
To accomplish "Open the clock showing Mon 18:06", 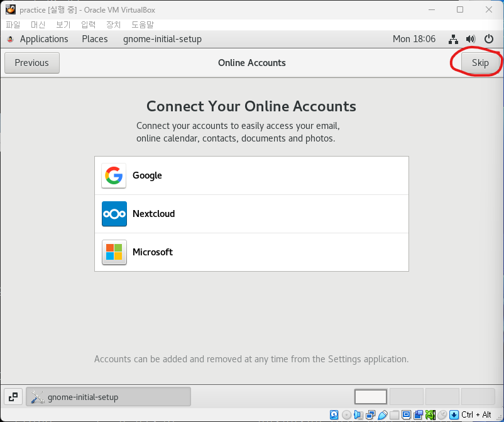I will click(414, 39).
